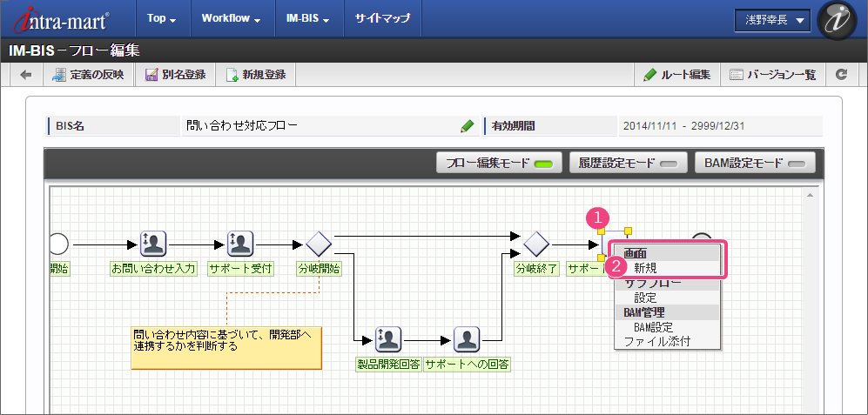Click the round intra-mart i icon

click(837, 20)
